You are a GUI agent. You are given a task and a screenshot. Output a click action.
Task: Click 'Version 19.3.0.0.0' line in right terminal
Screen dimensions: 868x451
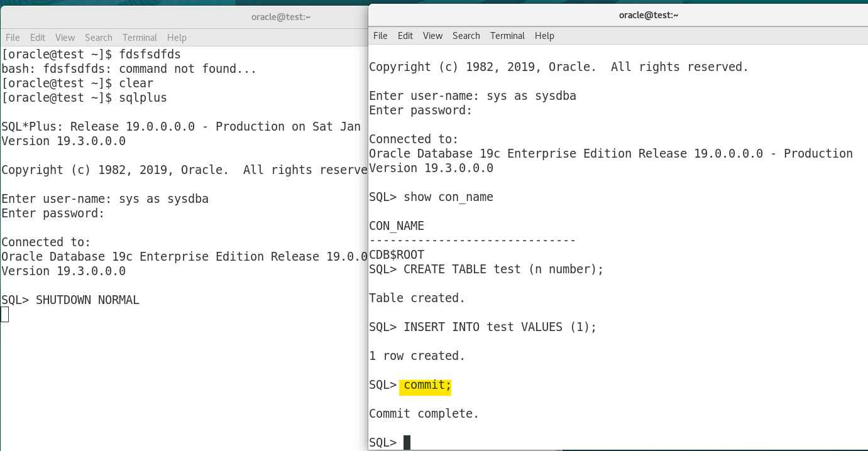(x=431, y=168)
